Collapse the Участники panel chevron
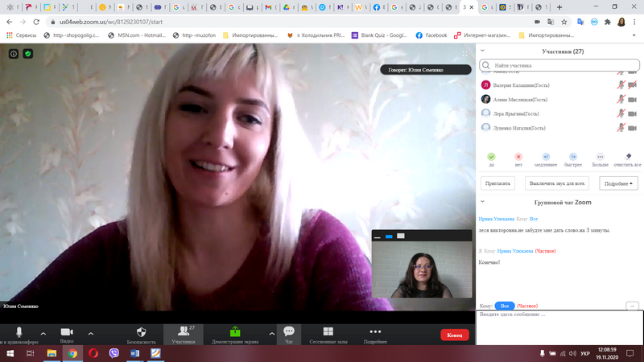Viewport: 644px width, 362px height. [x=482, y=51]
